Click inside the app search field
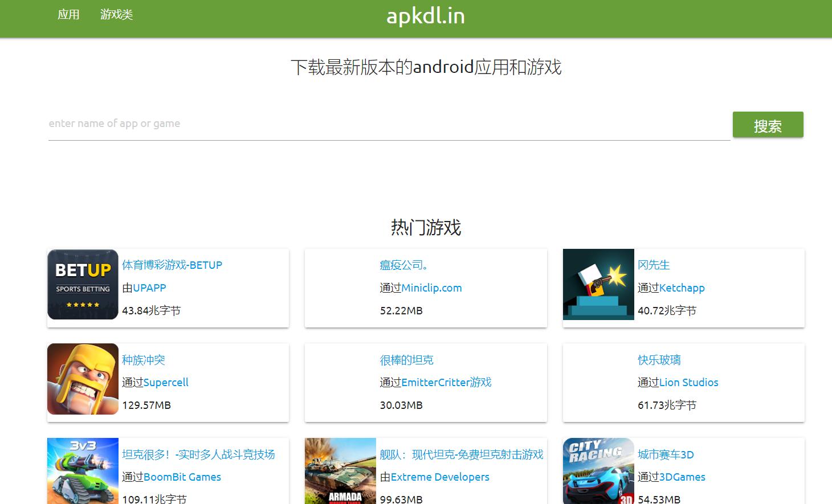This screenshot has height=504, width=832. (342, 124)
